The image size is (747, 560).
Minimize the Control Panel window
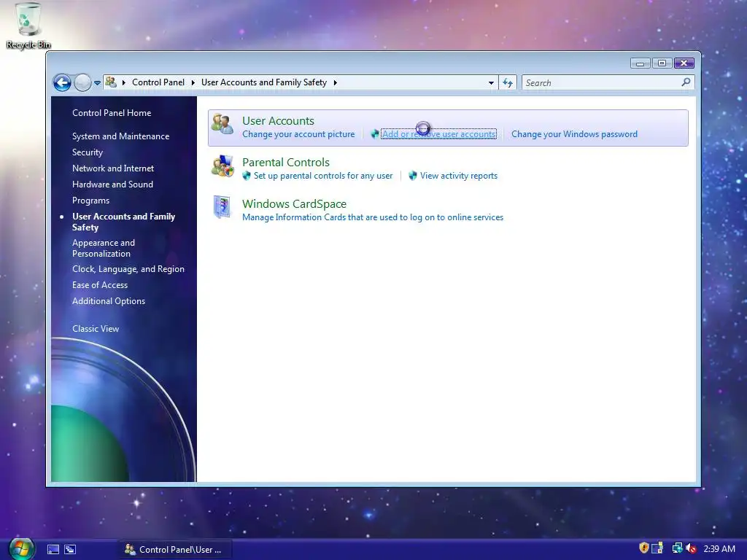640,63
